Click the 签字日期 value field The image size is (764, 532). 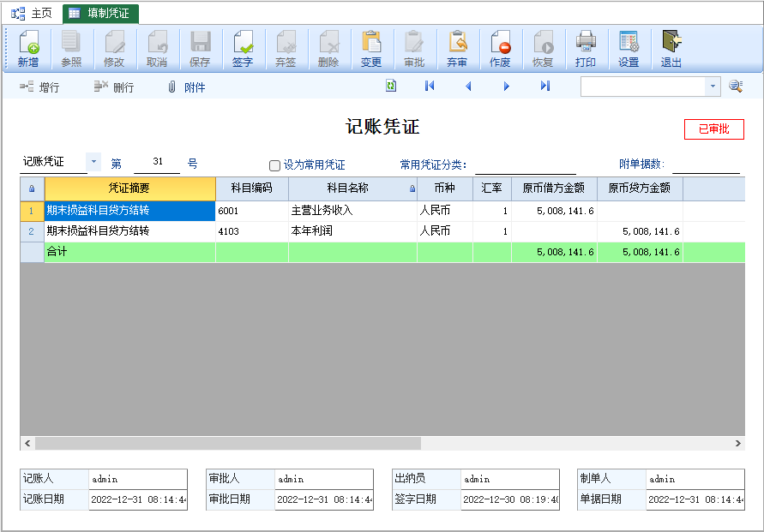510,499
